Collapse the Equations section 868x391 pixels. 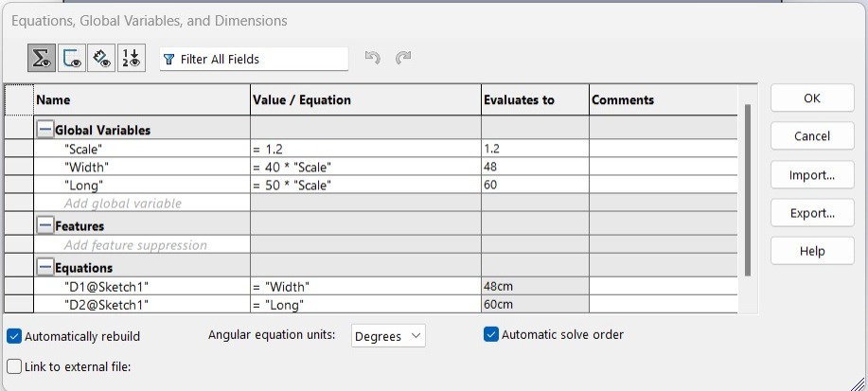click(x=44, y=268)
